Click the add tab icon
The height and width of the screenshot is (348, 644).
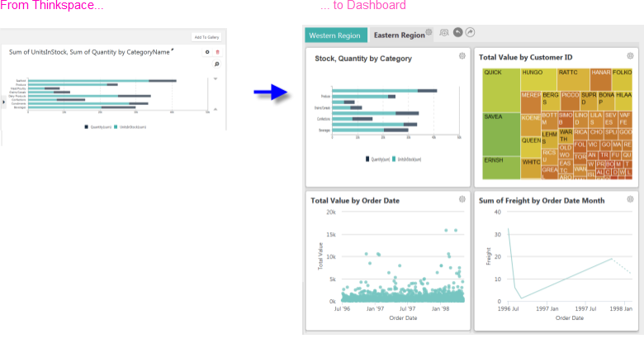(x=444, y=32)
